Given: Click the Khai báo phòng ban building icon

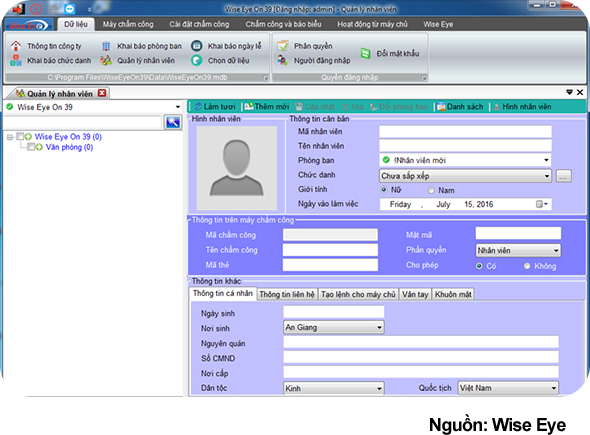Looking at the screenshot, I should [106, 46].
